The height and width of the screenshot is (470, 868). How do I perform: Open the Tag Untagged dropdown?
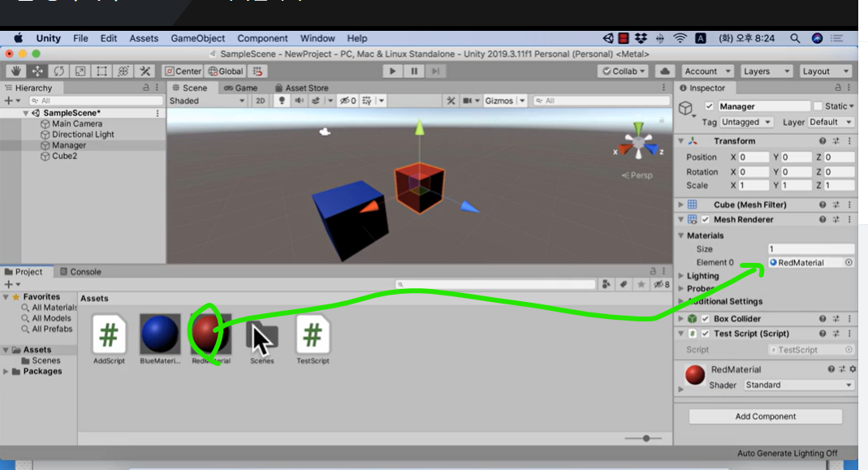(746, 122)
